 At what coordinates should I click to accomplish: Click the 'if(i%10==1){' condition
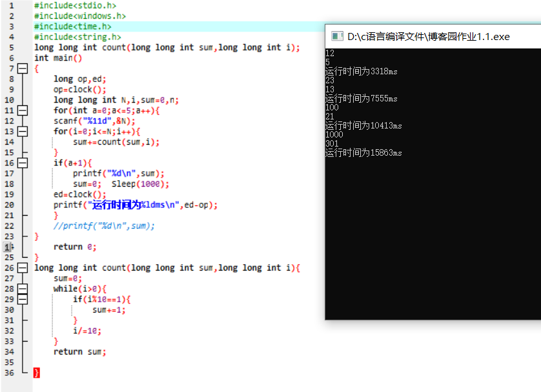click(102, 299)
